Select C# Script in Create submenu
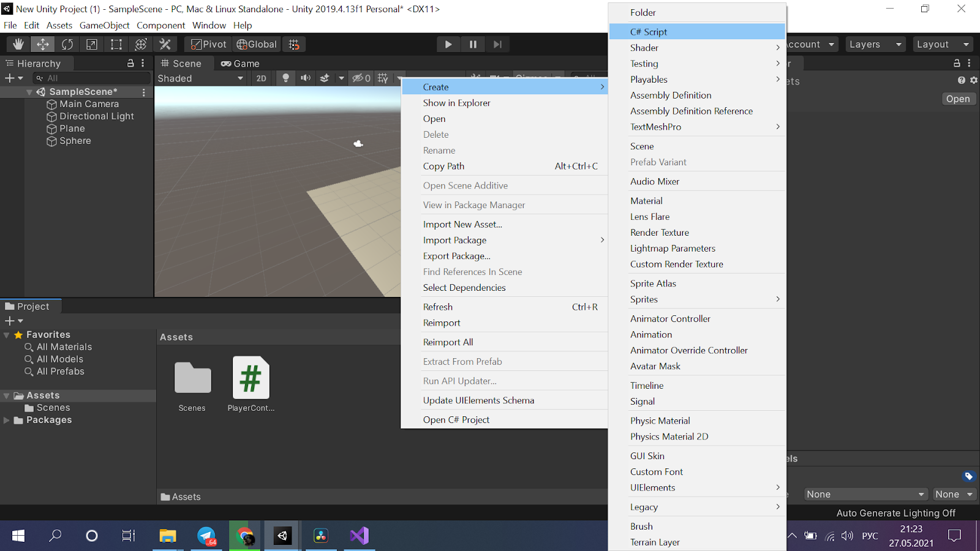This screenshot has width=980, height=551. 697,32
